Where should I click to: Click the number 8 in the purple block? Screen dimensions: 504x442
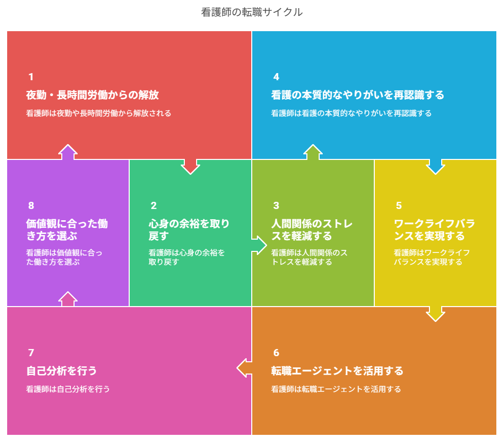tap(31, 205)
